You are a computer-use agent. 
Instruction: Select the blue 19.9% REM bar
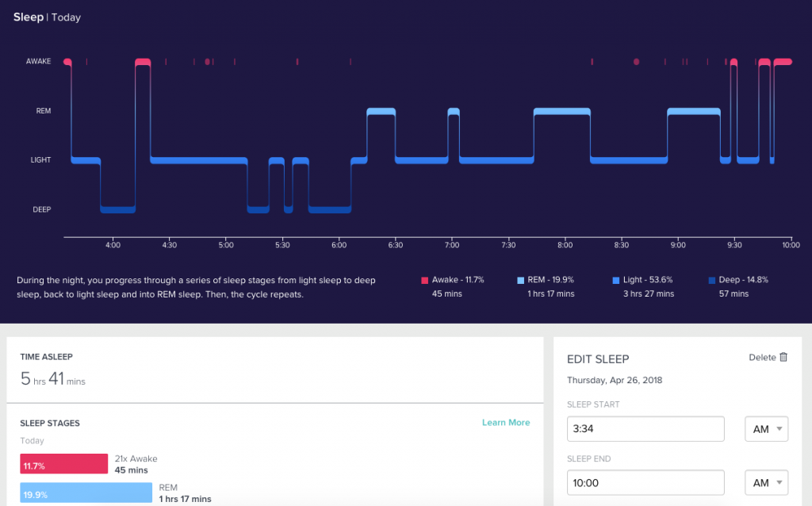(x=86, y=493)
